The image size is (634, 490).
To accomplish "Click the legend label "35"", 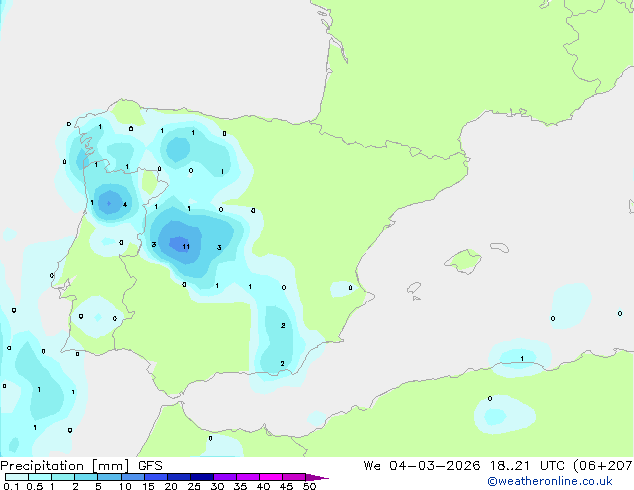I will [x=240, y=486].
